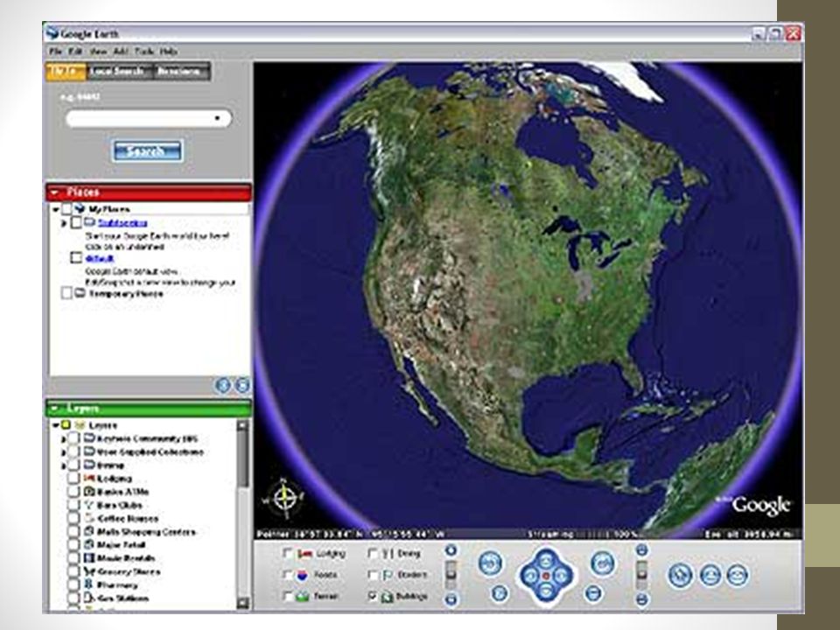Pan down using the navigation pad arrow
The image size is (840, 630).
click(545, 591)
